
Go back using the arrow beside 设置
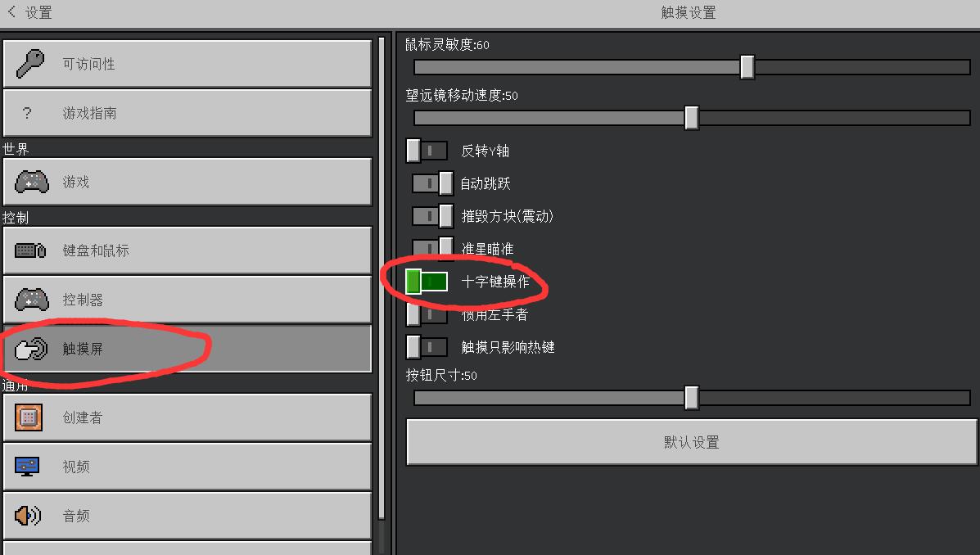[12, 11]
